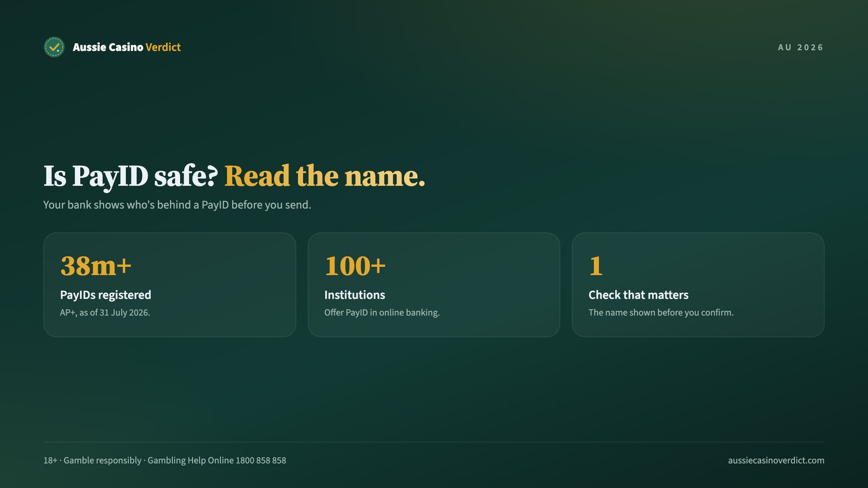Select the 'Check that matters' title

[x=639, y=295]
